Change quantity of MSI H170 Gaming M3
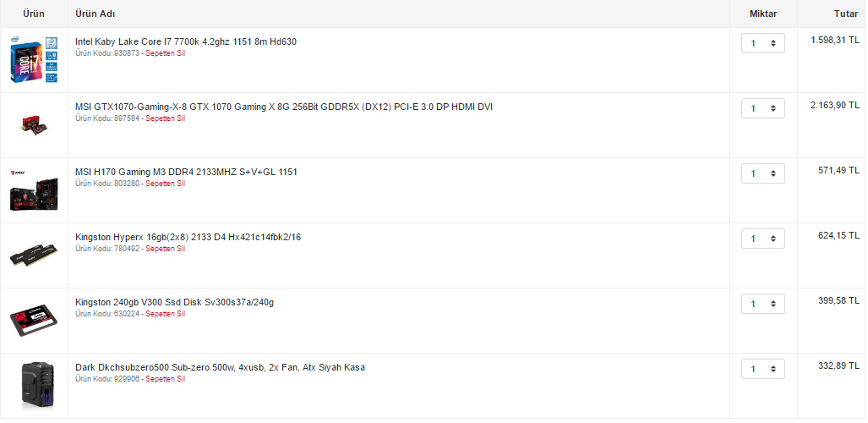The image size is (868, 423). pos(763,173)
